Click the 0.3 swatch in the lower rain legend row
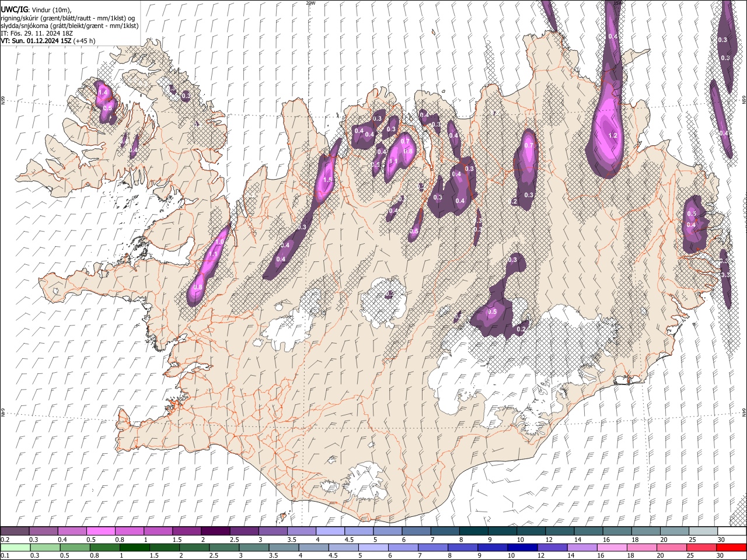This screenshot has height=560, width=747. [x=44, y=548]
